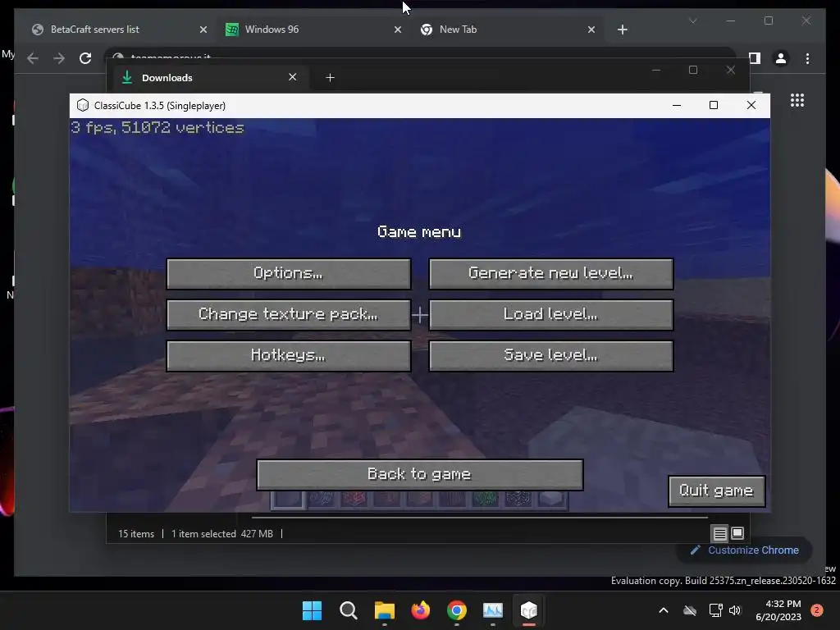Click Load level button
The width and height of the screenshot is (840, 630).
point(550,314)
